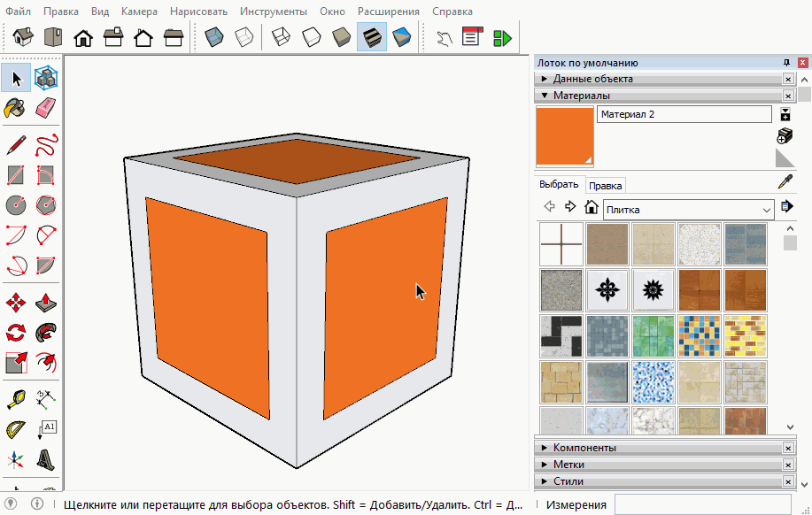Pick the Tape Measure tool
The image size is (812, 515).
15,399
